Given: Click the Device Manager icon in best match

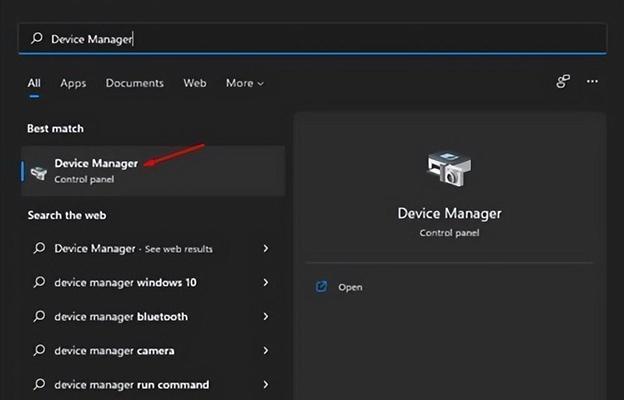Looking at the screenshot, I should tap(39, 173).
